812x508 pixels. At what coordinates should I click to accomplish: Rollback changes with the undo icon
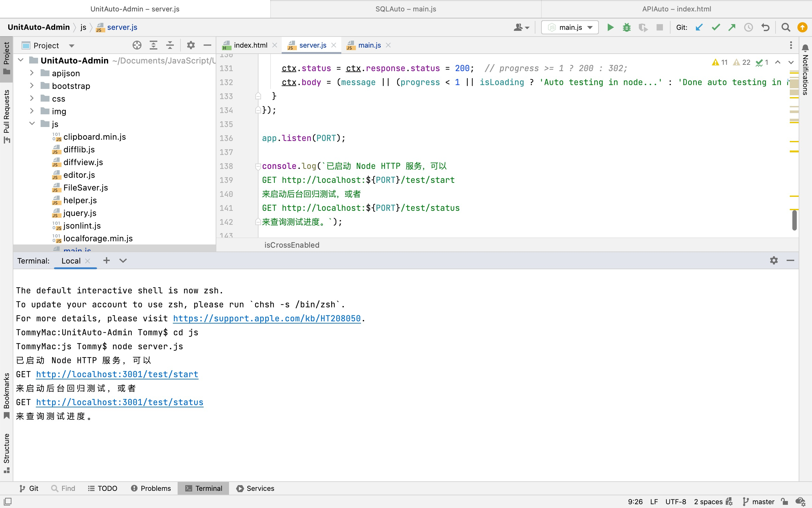coord(765,27)
